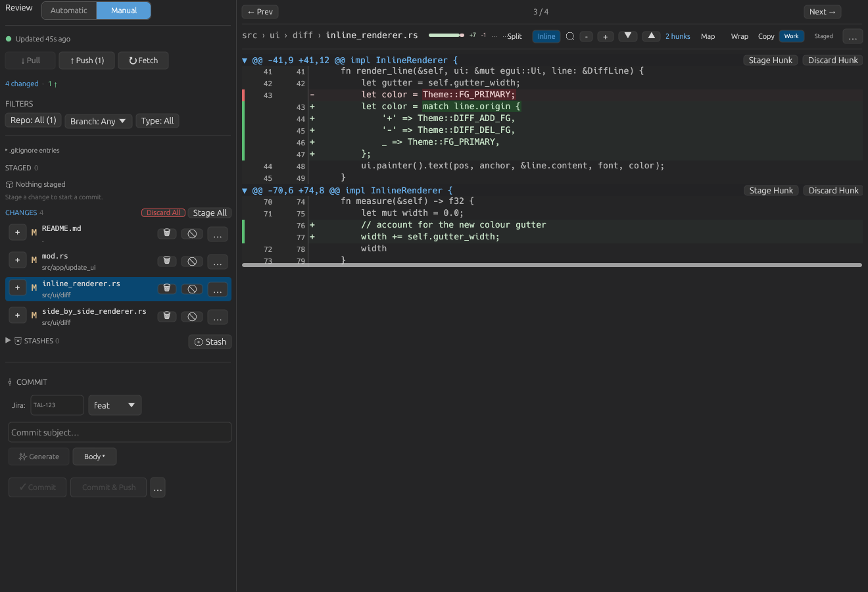
Task: Discard inline_renderer.rs changes via trash icon
Action: [167, 288]
